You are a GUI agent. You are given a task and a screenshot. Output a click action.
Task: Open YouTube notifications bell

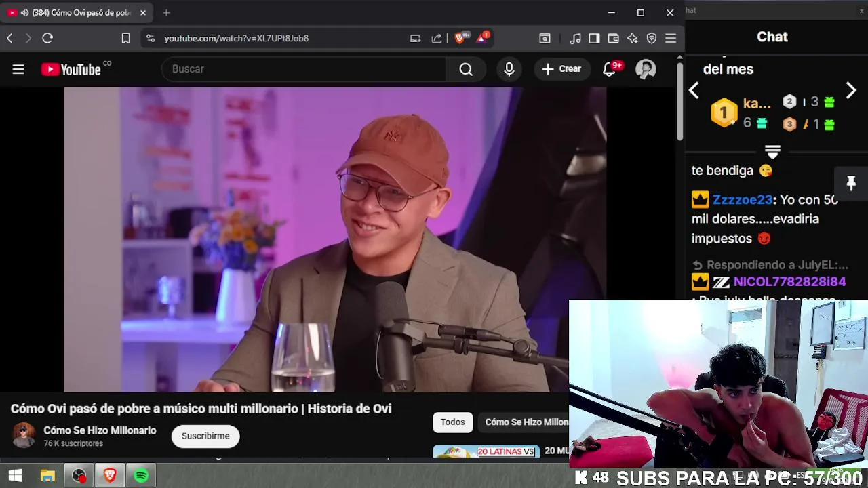[609, 69]
